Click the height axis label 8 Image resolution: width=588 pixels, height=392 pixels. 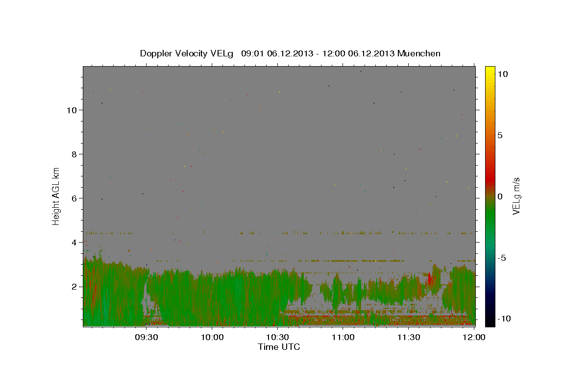pyautogui.click(x=75, y=154)
